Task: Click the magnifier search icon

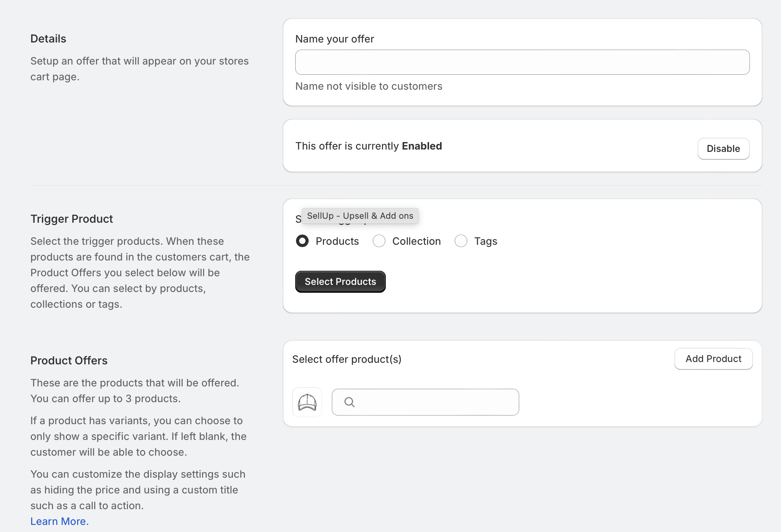Action: (x=350, y=402)
